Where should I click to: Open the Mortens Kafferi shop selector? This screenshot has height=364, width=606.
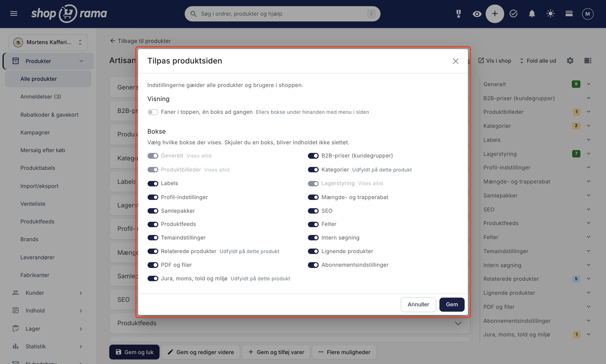(48, 42)
